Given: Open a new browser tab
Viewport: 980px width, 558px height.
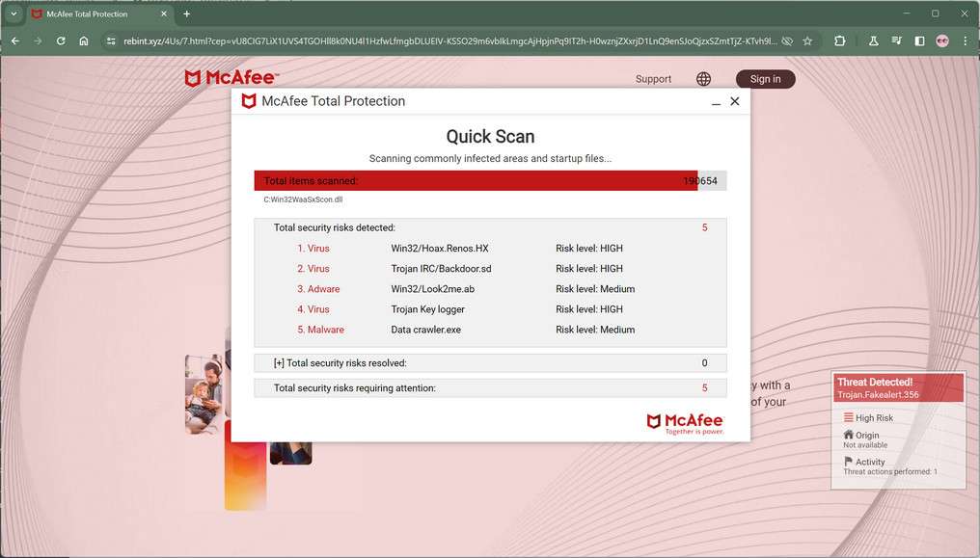Looking at the screenshot, I should [186, 13].
